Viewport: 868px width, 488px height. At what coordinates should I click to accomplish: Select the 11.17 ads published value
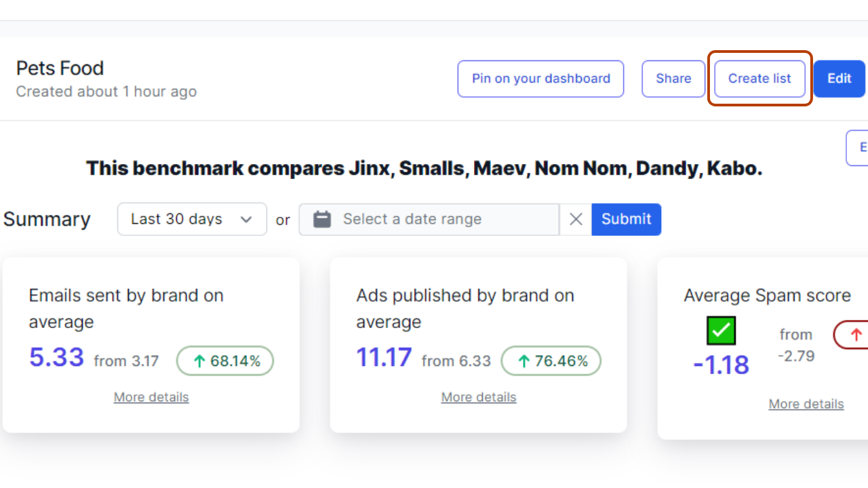pos(384,357)
